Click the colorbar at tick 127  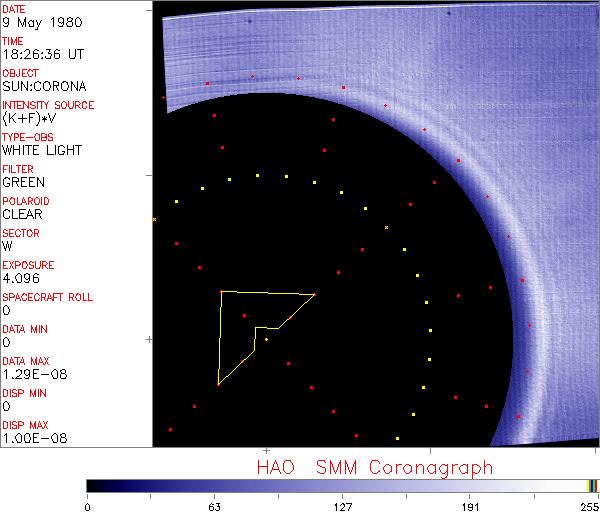point(342,485)
